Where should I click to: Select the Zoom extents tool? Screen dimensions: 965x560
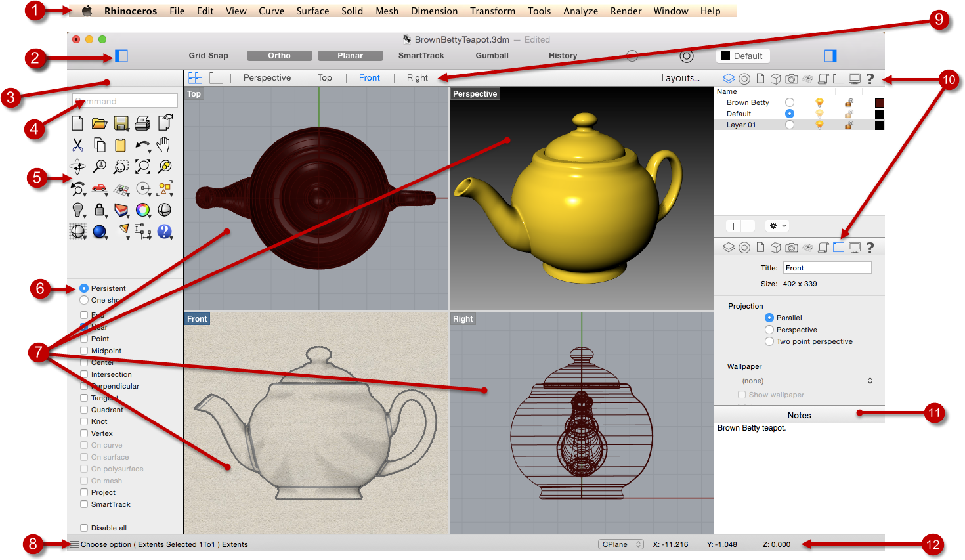pyautogui.click(x=142, y=166)
